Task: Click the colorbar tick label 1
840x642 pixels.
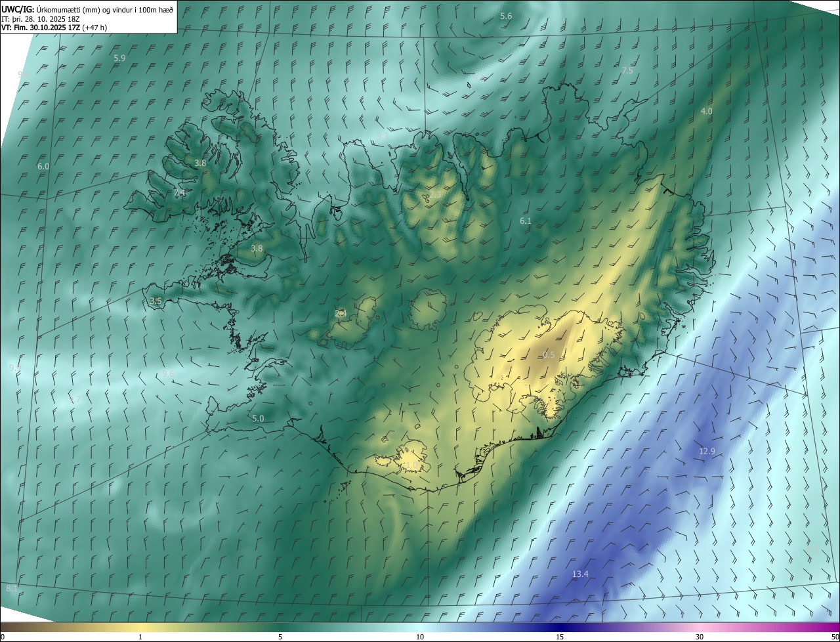Action: coord(140,637)
